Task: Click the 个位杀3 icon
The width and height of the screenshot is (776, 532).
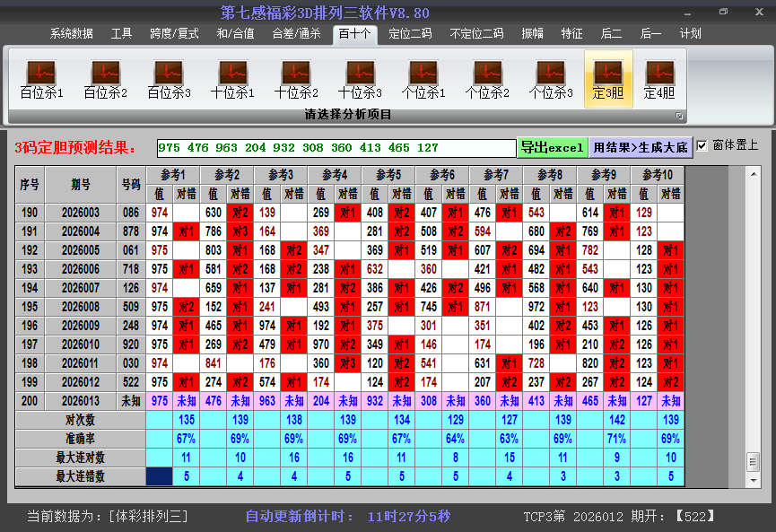Action: (551, 79)
